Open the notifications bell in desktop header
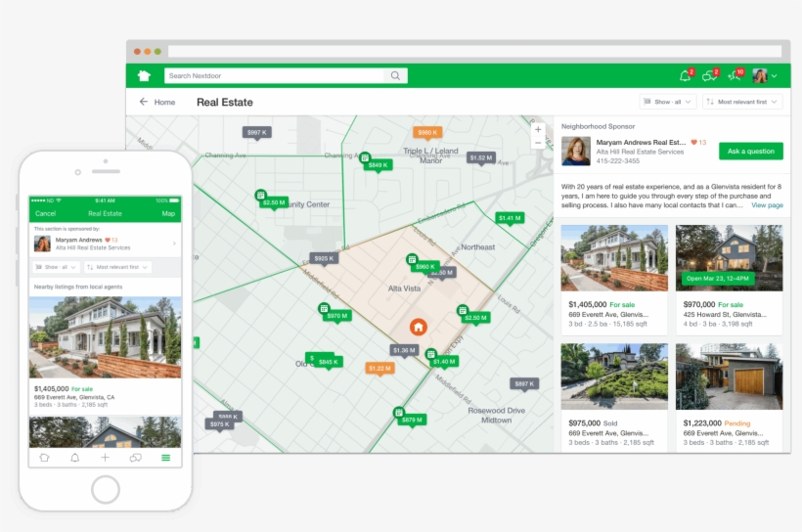Image resolution: width=802 pixels, height=532 pixels. click(x=685, y=75)
